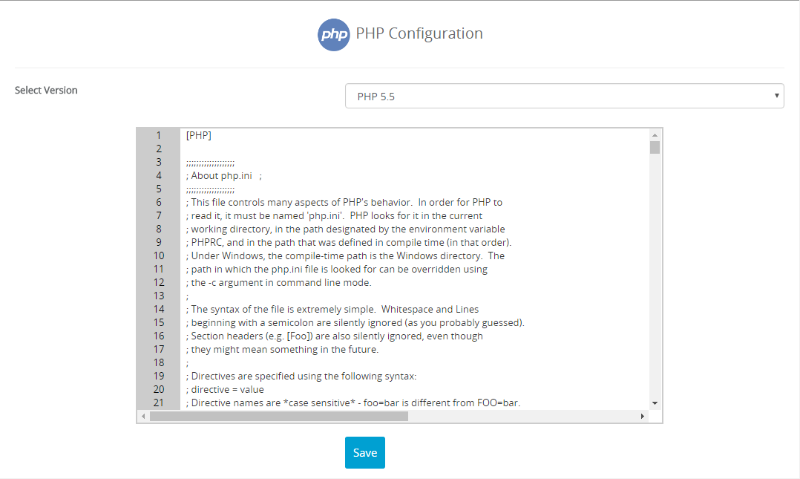Click line number 21 in gutter

pyautogui.click(x=159, y=402)
